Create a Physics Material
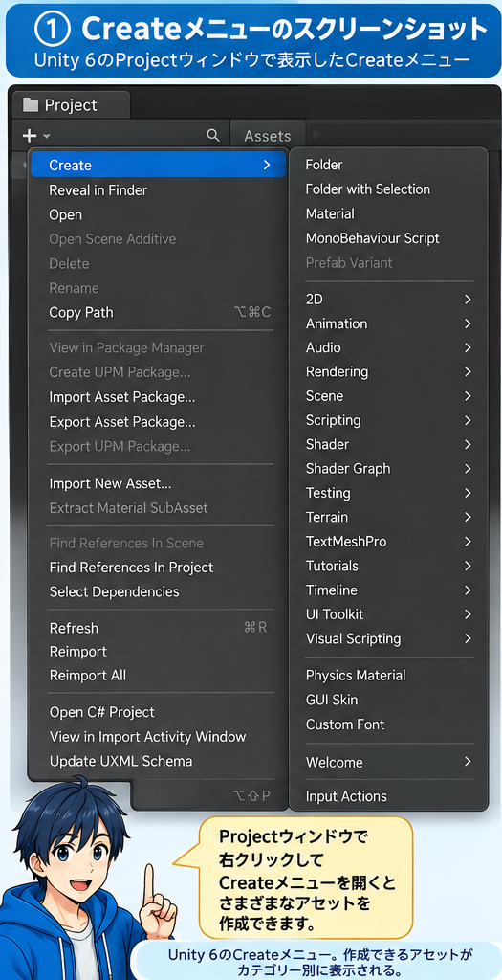This screenshot has width=502, height=980. click(388, 676)
